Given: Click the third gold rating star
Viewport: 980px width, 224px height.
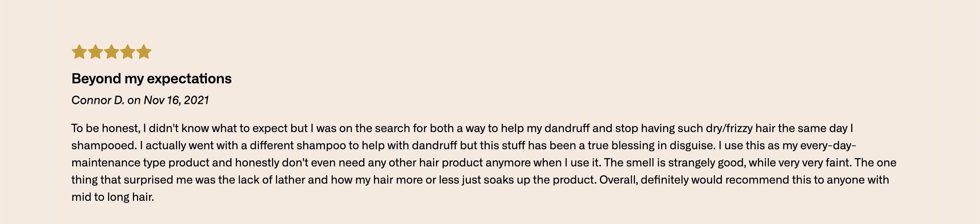Looking at the screenshot, I should click(x=111, y=52).
